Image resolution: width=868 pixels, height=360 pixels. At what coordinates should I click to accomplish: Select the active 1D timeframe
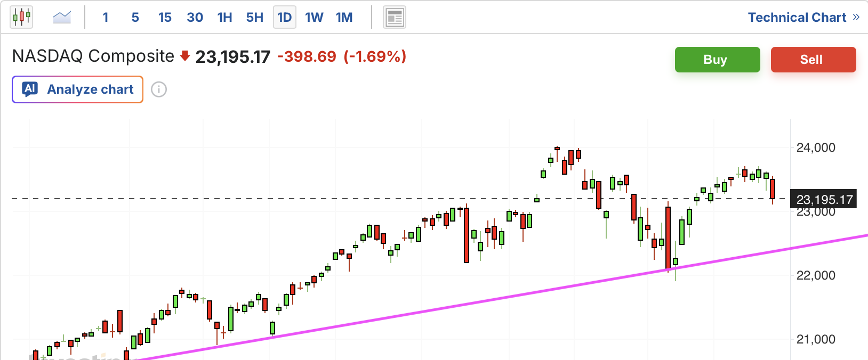[x=285, y=18]
